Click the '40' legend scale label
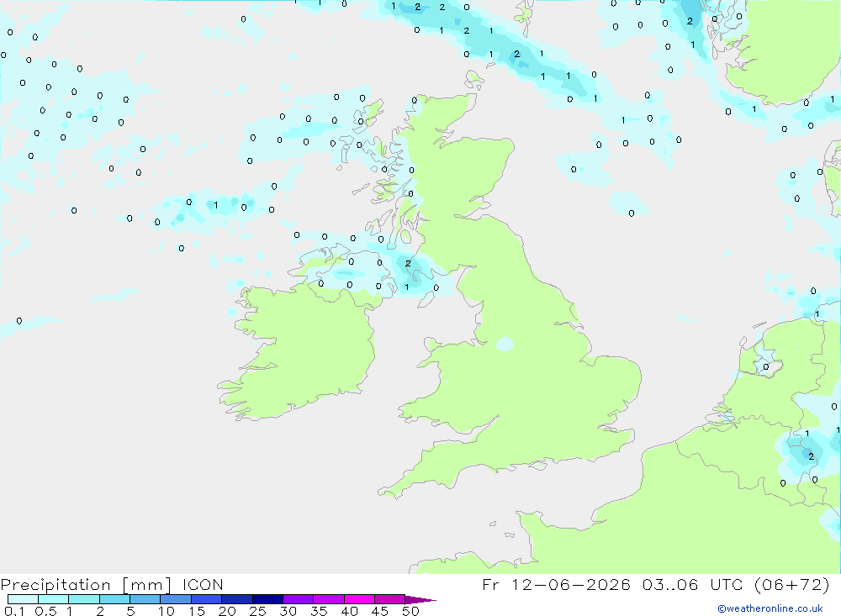Viewport: 841px width, 616px height. point(350,611)
